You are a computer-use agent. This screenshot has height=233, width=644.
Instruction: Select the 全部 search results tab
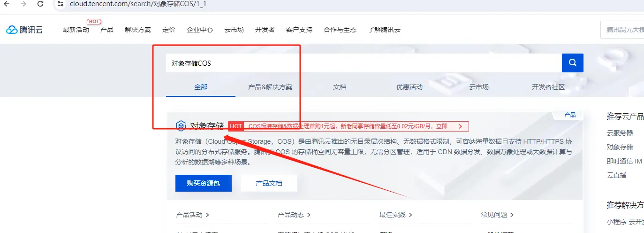pos(201,87)
